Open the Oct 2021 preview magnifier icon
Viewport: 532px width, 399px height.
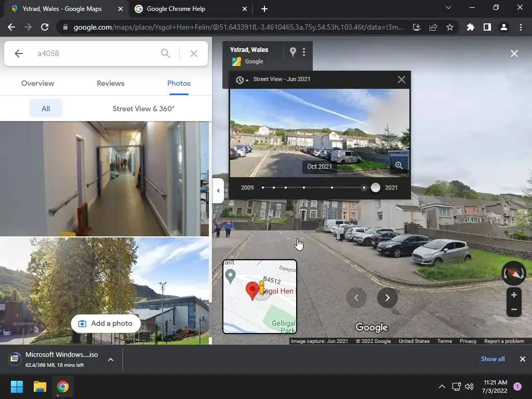click(x=399, y=165)
